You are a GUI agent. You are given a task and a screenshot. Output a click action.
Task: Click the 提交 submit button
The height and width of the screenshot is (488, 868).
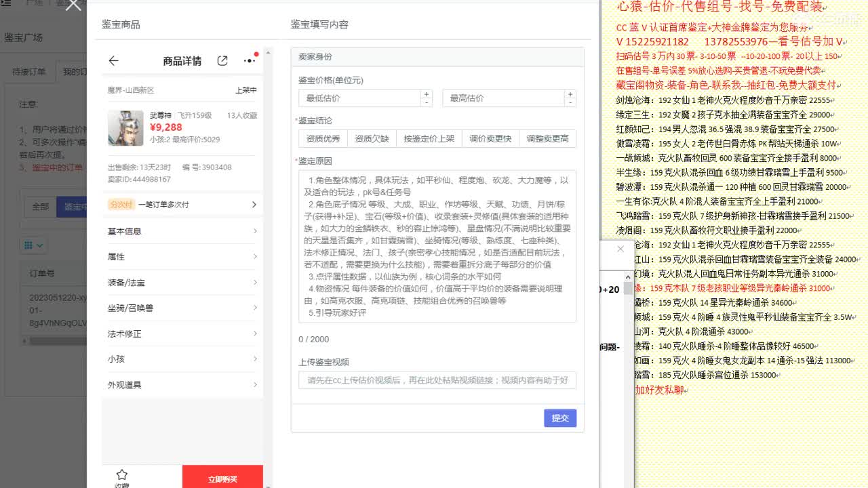pyautogui.click(x=560, y=418)
